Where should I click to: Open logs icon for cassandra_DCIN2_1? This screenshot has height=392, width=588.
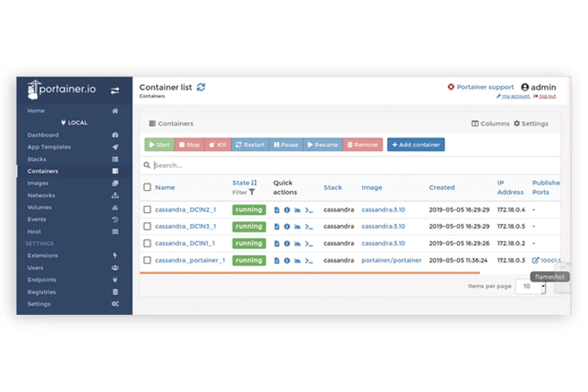[277, 210]
